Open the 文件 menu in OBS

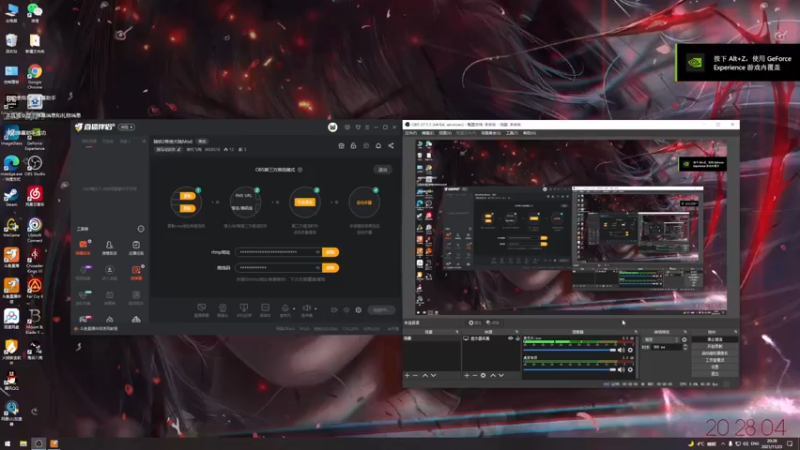[411, 133]
